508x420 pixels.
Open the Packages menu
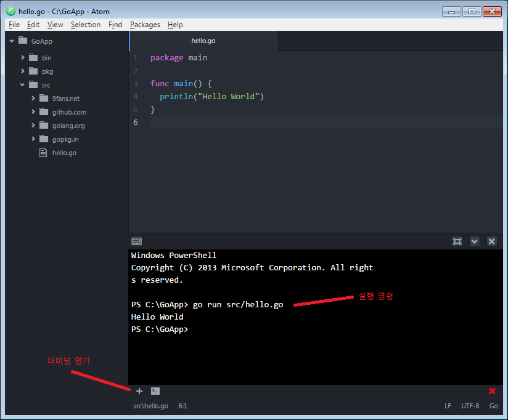[x=145, y=25]
